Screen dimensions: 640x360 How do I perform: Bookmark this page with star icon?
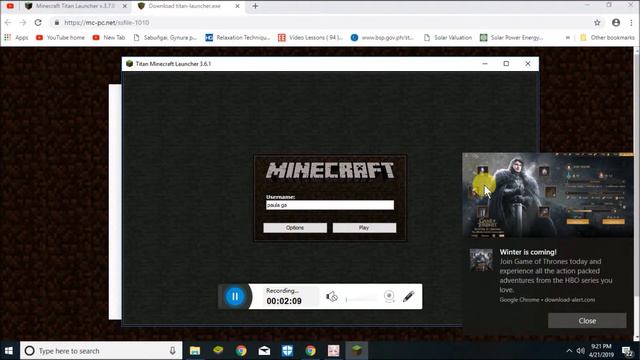597,22
